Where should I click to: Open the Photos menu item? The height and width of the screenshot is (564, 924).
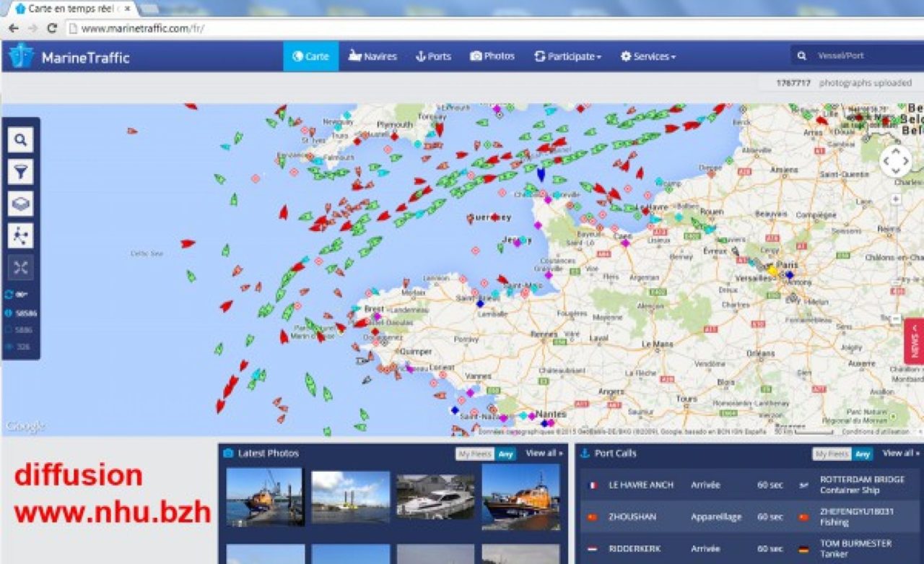[492, 56]
